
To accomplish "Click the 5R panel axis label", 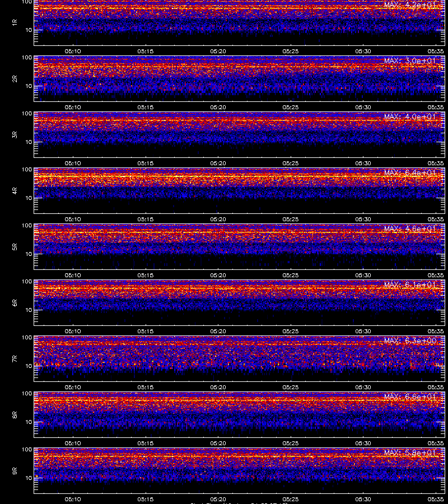I will pyautogui.click(x=15, y=246).
